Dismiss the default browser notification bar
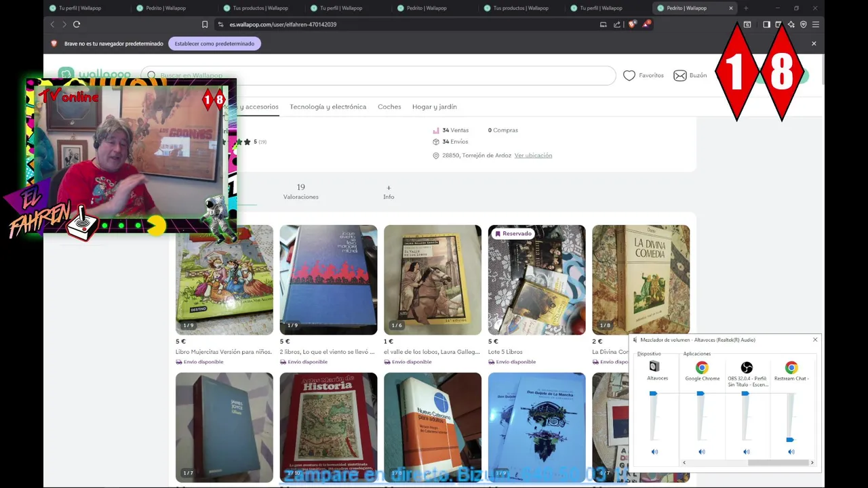This screenshot has width=868, height=488. 814,43
